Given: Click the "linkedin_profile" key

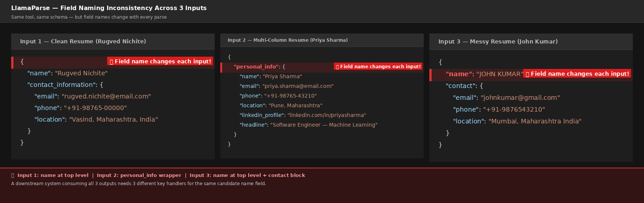Looking at the screenshot, I should [262, 115].
